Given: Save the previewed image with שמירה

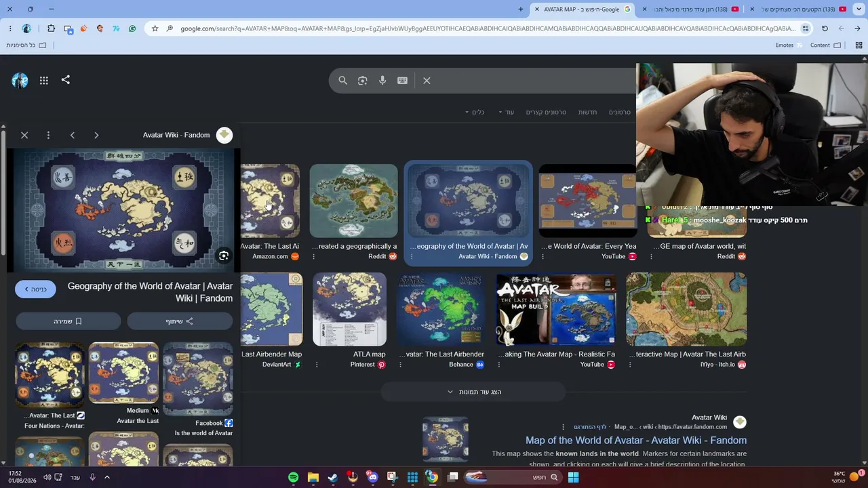Looking at the screenshot, I should pyautogui.click(x=68, y=321).
